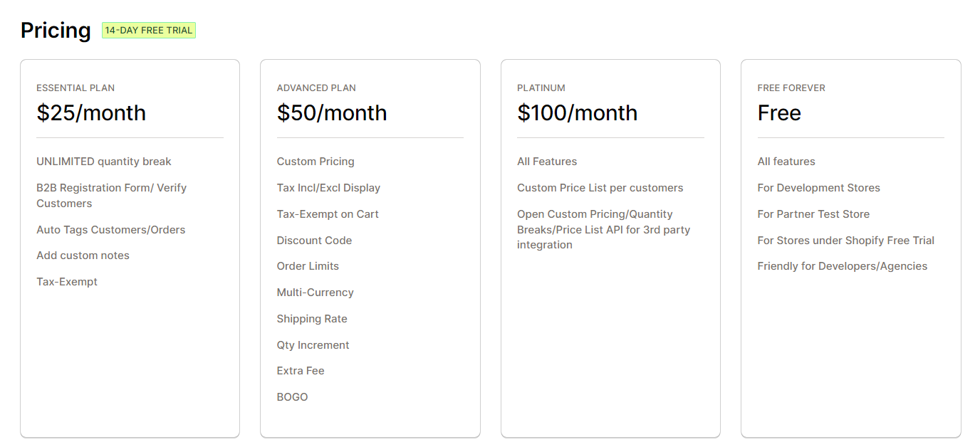Click UNLIMITED quantity break feature
The image size is (980, 447).
[104, 162]
